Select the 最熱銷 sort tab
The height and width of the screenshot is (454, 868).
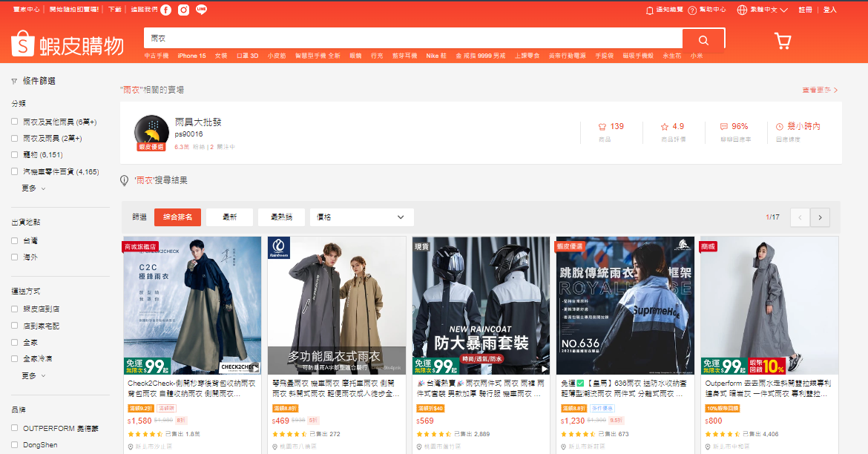point(281,217)
